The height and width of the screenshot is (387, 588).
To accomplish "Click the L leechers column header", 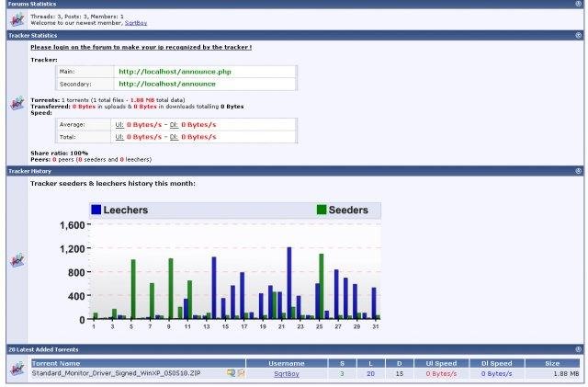I will 370,363.
